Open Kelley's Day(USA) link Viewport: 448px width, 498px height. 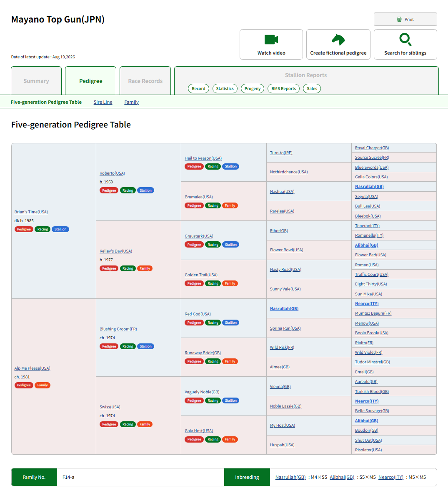(x=115, y=251)
